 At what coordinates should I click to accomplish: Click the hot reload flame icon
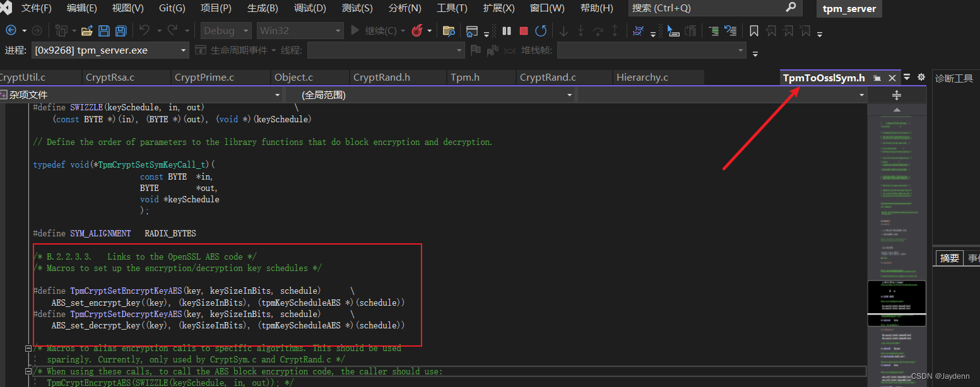click(416, 30)
